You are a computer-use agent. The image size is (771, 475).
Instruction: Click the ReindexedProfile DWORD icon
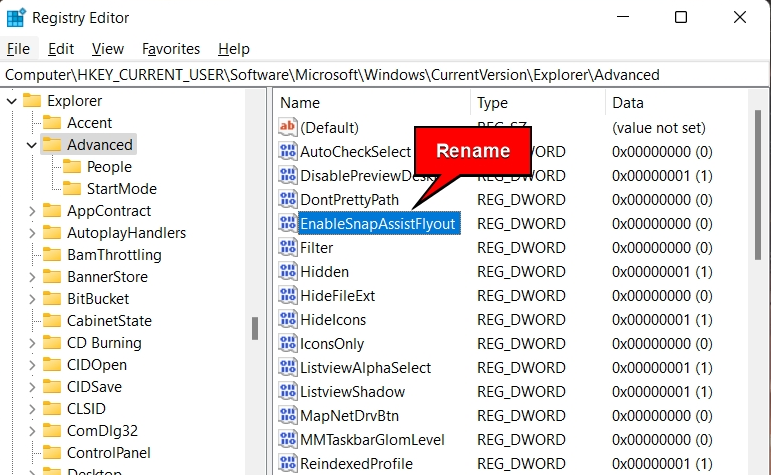(x=288, y=464)
